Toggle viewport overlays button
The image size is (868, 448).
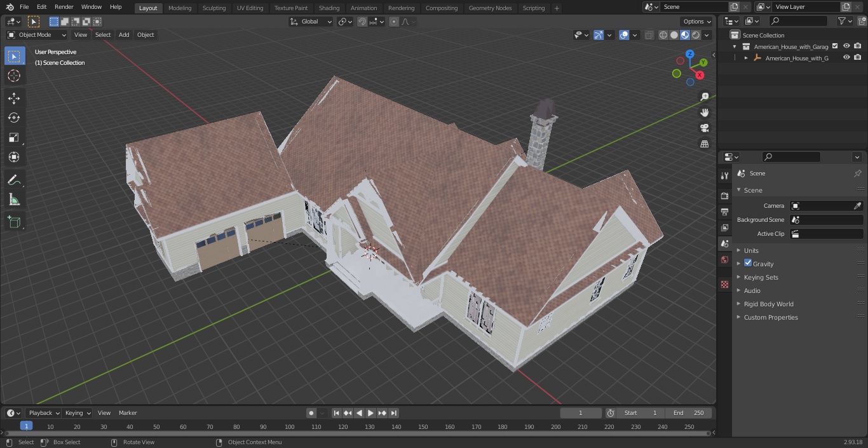[x=624, y=35]
